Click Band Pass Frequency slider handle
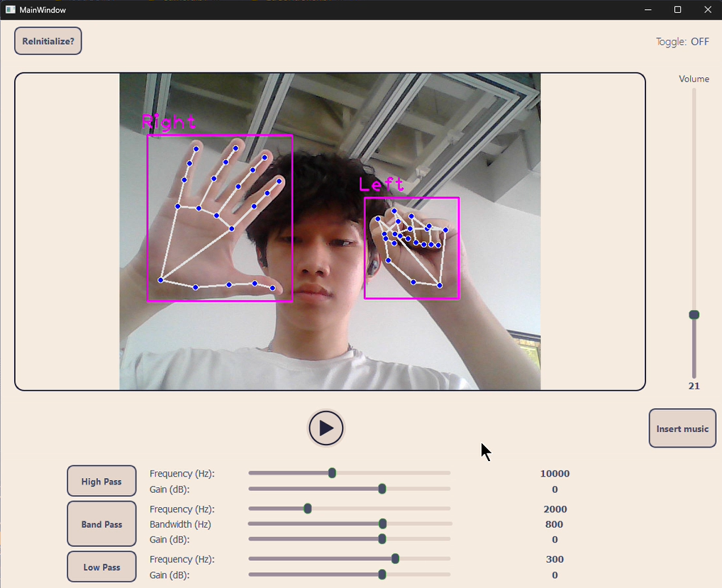Image resolution: width=722 pixels, height=588 pixels. pos(308,509)
